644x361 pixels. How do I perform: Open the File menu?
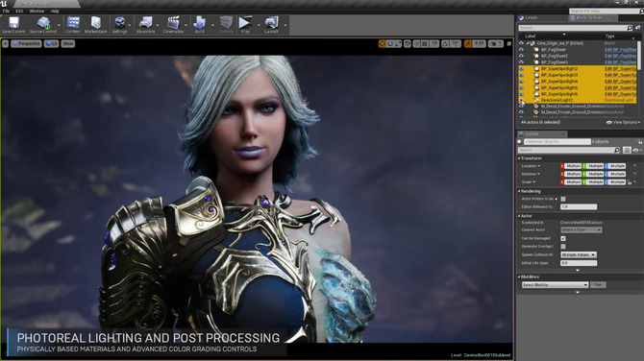(x=6, y=12)
